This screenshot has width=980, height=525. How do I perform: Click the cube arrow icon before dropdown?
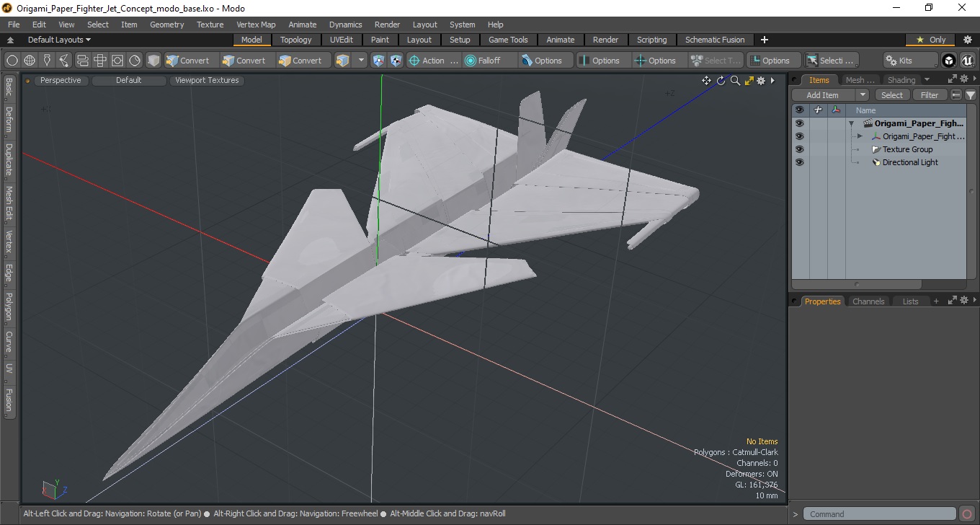(x=343, y=61)
